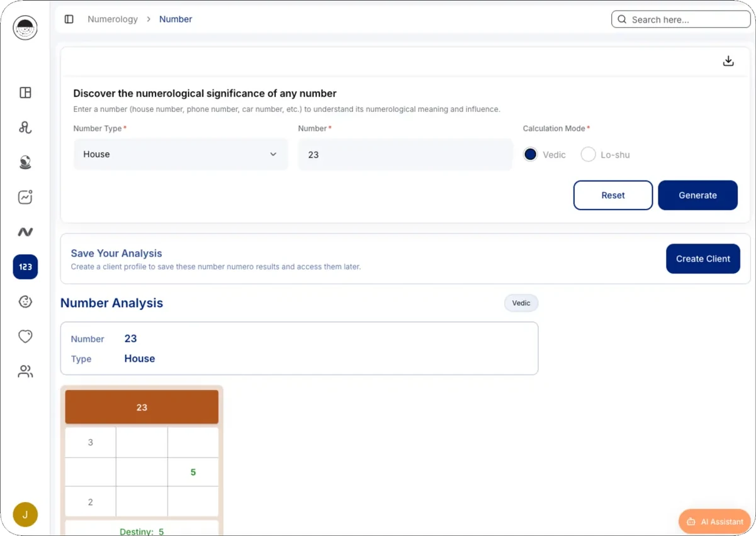756x536 pixels.
Task: Open the Leo zodiac icon in sidebar
Action: (x=25, y=128)
